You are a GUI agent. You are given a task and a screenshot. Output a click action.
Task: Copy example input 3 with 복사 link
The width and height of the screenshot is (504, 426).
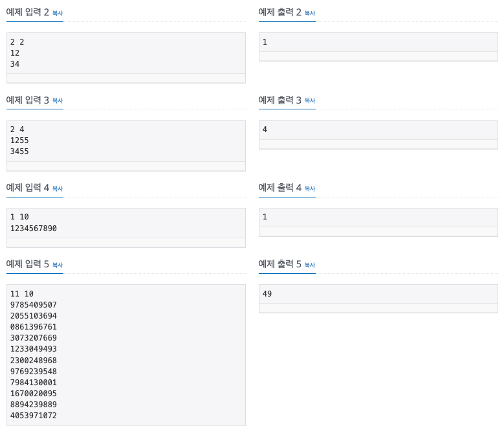tap(58, 101)
